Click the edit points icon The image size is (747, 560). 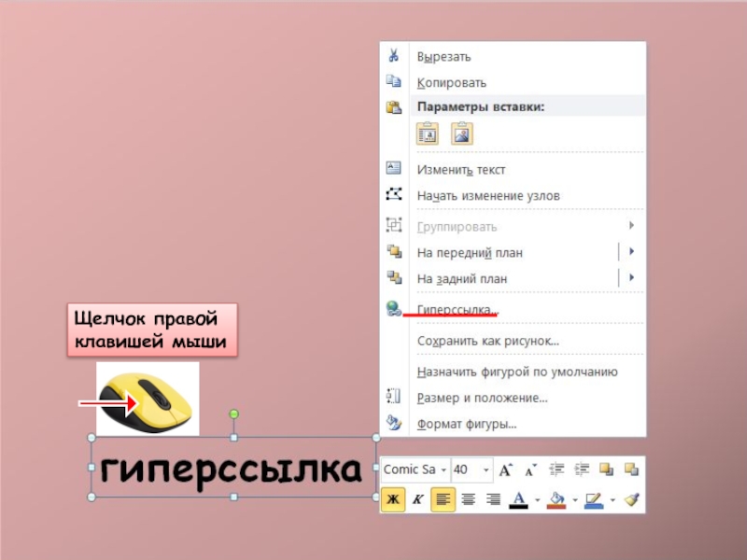coord(393,194)
